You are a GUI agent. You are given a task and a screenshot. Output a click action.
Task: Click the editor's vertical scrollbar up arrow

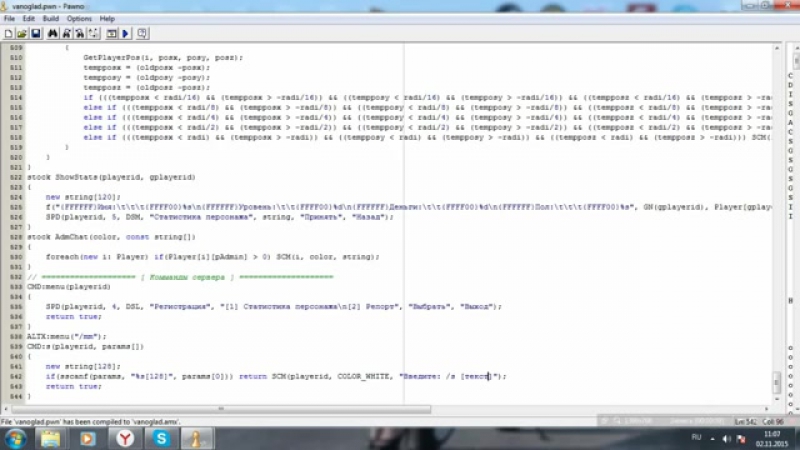pos(777,47)
